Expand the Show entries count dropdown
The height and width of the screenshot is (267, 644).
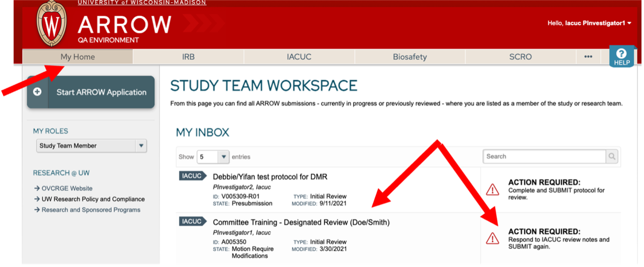(x=213, y=157)
